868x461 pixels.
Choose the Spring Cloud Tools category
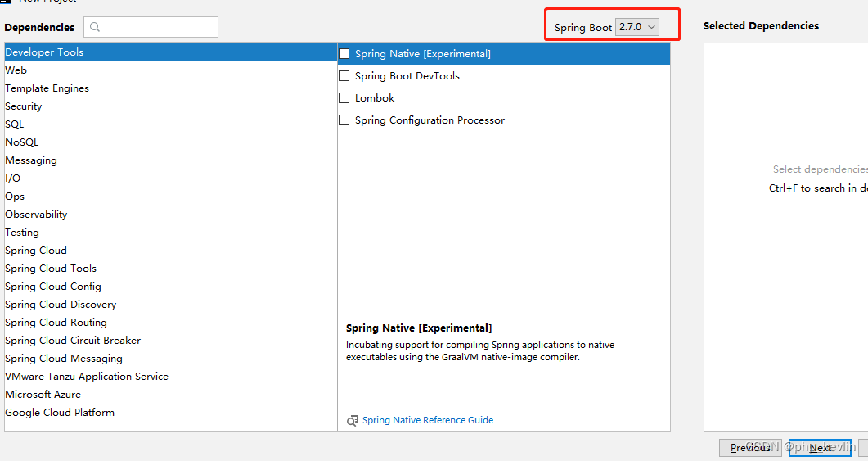tap(170, 269)
